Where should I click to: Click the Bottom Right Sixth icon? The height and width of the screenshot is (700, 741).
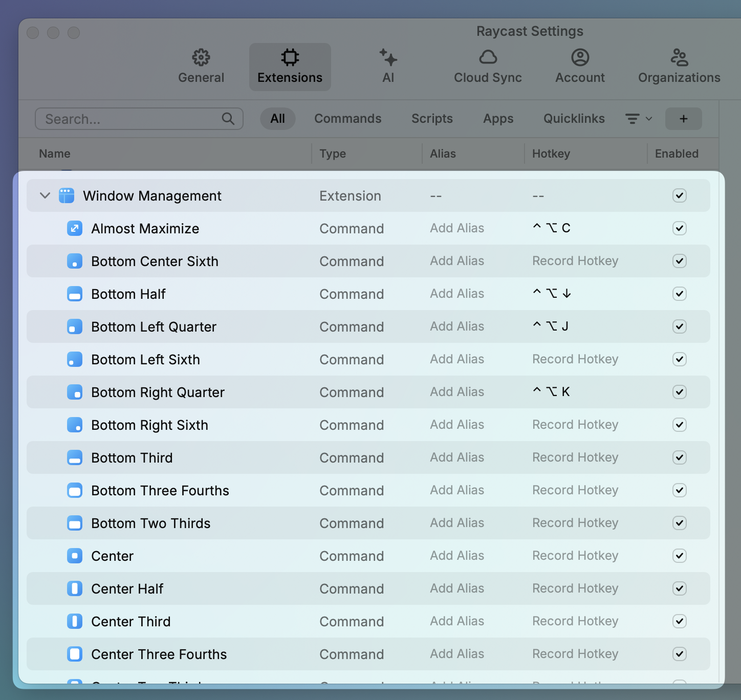click(75, 425)
